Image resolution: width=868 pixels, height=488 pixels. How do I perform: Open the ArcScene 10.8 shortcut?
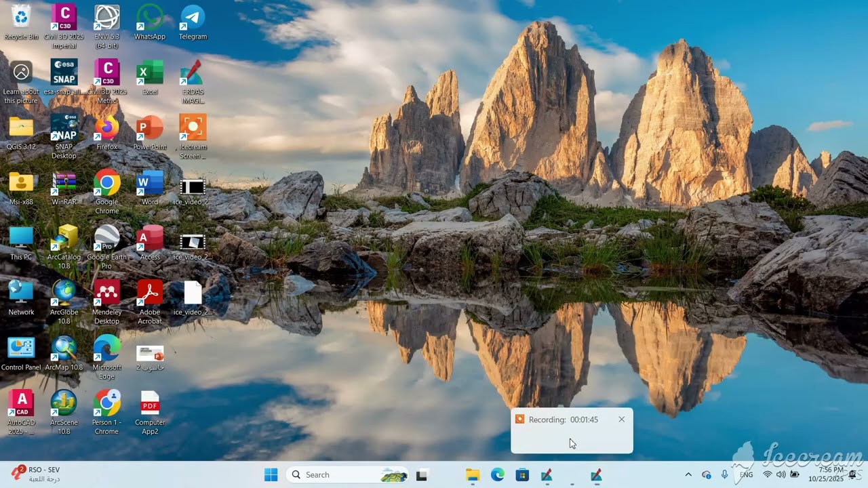[x=64, y=413]
